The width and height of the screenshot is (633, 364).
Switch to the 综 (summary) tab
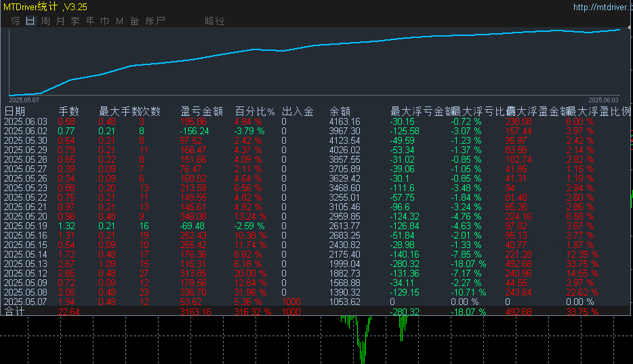click(15, 21)
